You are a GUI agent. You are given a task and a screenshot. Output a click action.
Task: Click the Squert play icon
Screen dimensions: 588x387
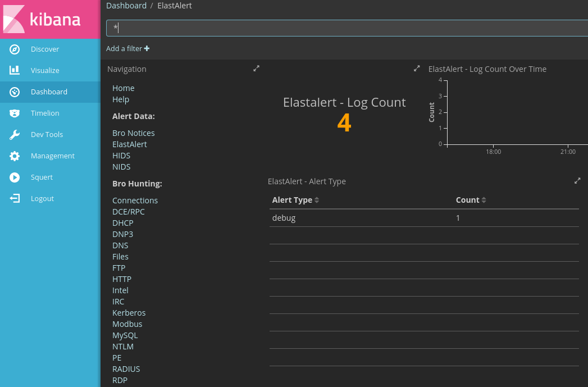tap(15, 177)
